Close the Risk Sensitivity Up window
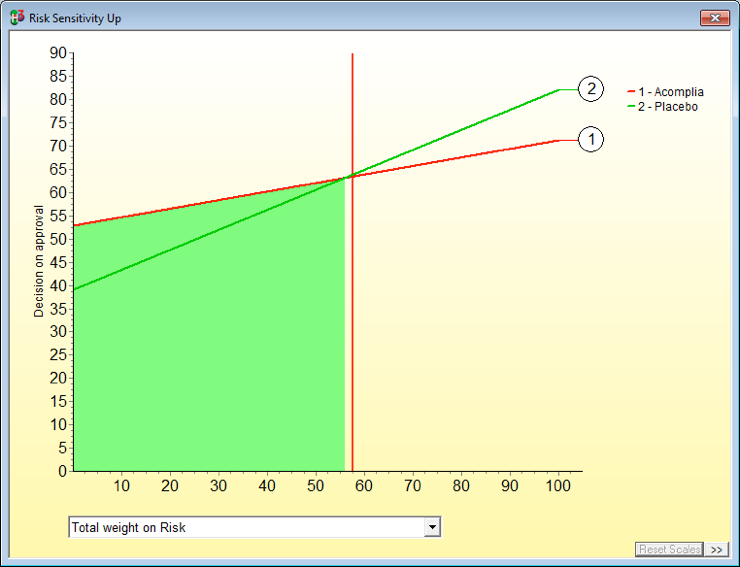Screen dimensions: 740x567 click(x=714, y=18)
